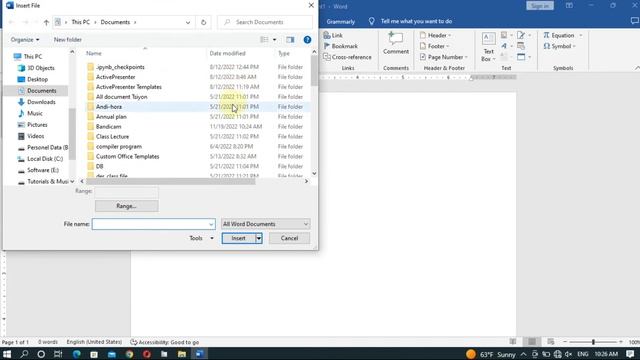Click the Sign in button in Word
This screenshot has width=640, height=360.
540,6
